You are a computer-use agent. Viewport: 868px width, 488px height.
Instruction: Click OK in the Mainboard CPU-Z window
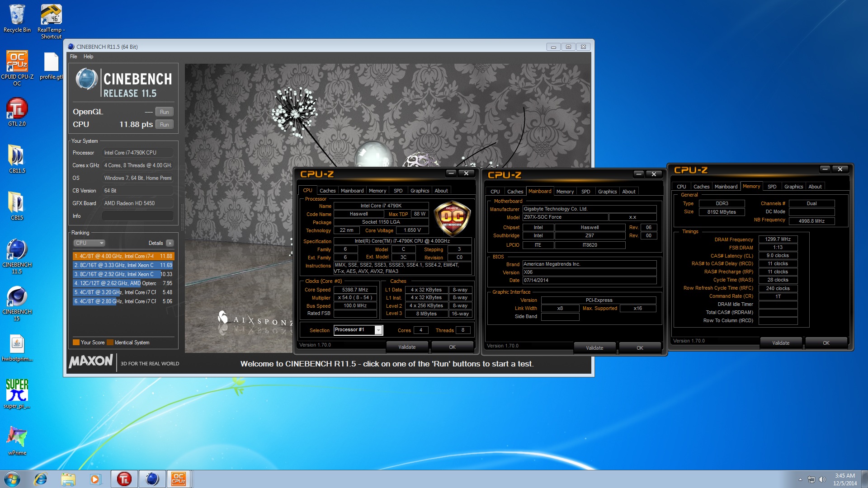(x=640, y=348)
